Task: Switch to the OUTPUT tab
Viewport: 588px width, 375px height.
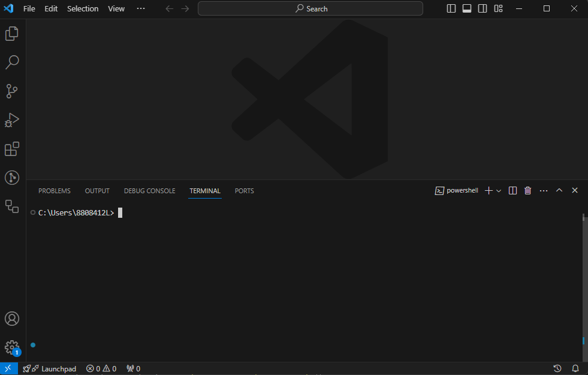Action: tap(97, 191)
